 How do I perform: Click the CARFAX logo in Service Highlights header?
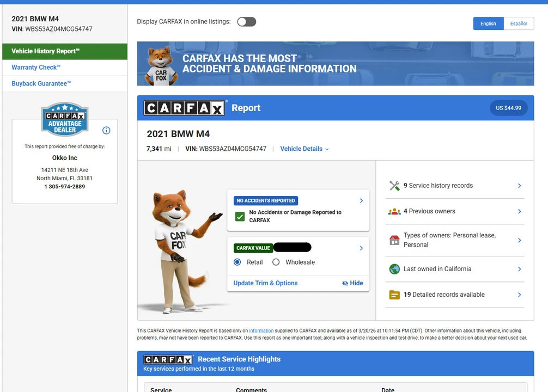168,359
